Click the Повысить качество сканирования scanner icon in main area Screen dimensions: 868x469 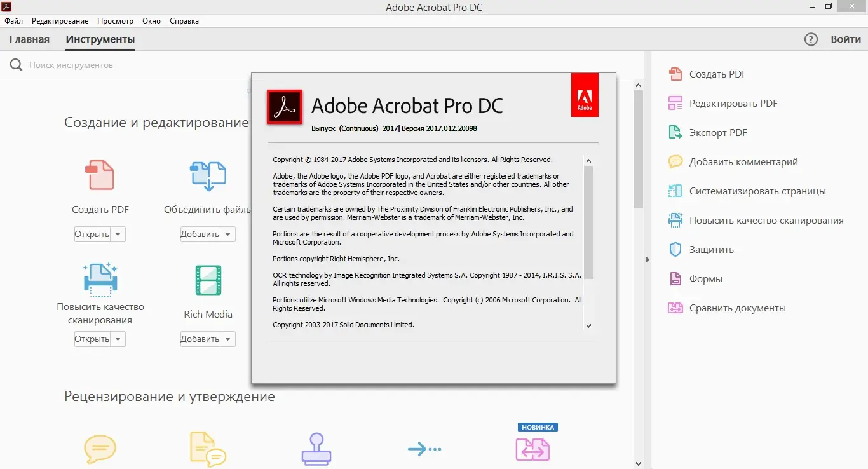tap(100, 279)
